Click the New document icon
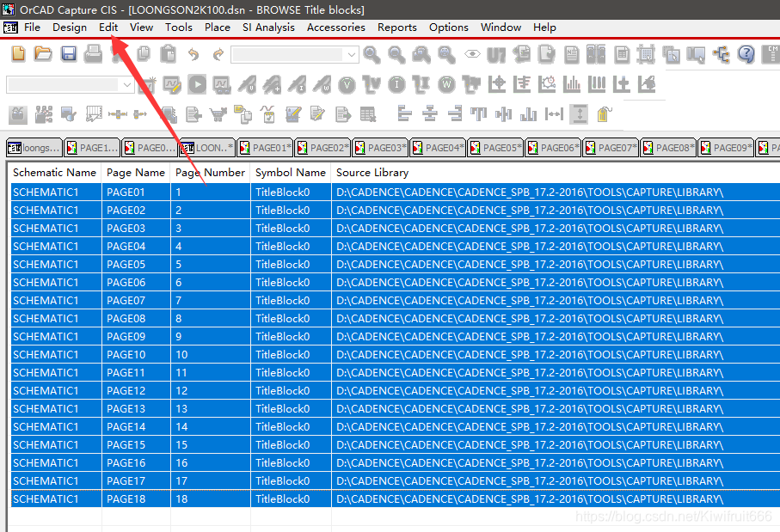 [x=18, y=54]
